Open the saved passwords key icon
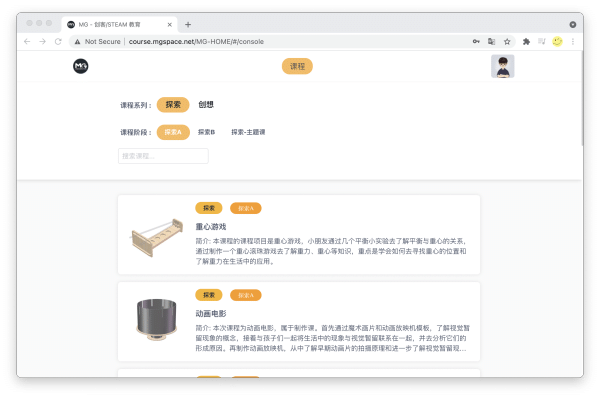This screenshot has width=600, height=398. (x=476, y=41)
